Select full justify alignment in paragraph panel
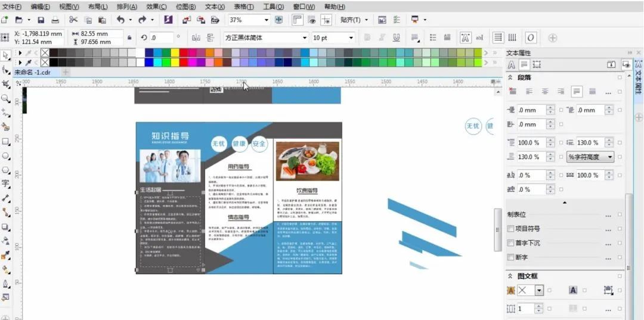 coord(577,92)
